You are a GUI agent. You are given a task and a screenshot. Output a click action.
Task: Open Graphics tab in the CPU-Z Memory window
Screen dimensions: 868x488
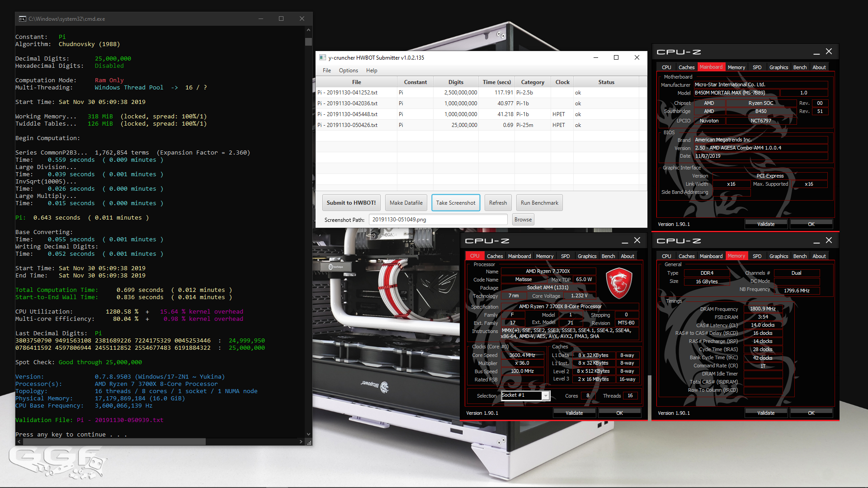click(x=778, y=256)
